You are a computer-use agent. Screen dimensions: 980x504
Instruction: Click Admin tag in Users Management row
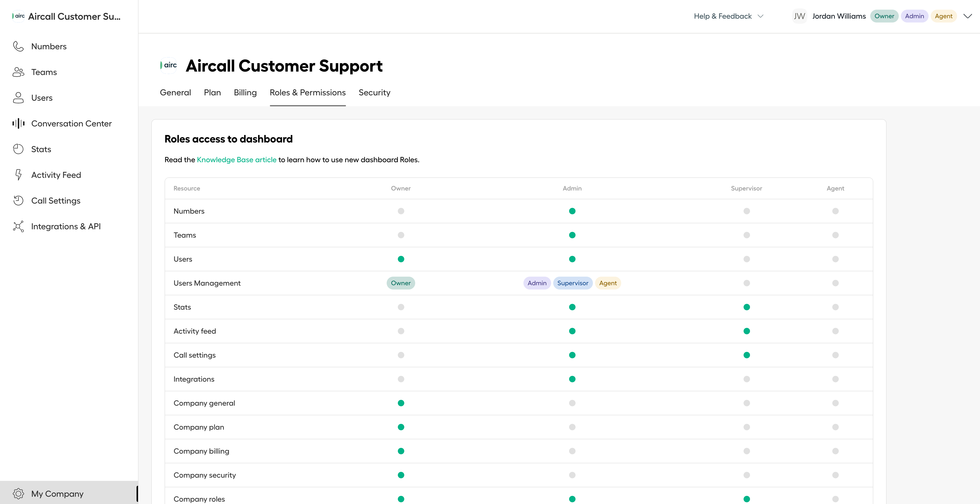click(537, 283)
